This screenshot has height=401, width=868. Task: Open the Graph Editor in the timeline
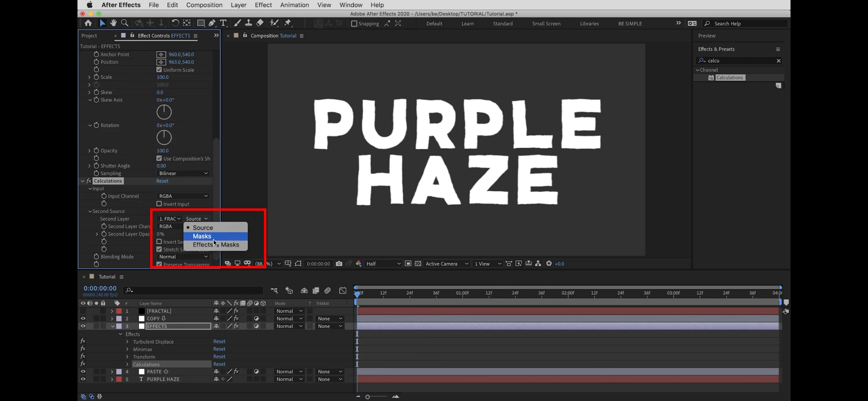tap(343, 291)
